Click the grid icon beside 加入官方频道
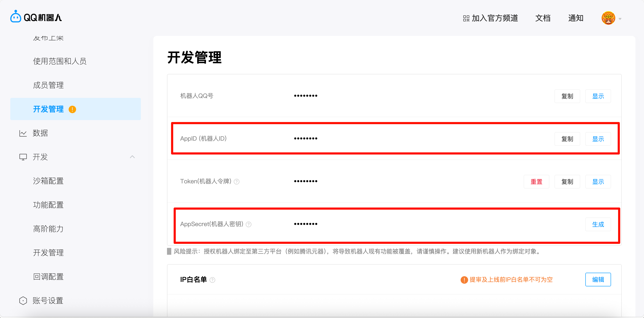Image resolution: width=644 pixels, height=318 pixels. pyautogui.click(x=466, y=18)
